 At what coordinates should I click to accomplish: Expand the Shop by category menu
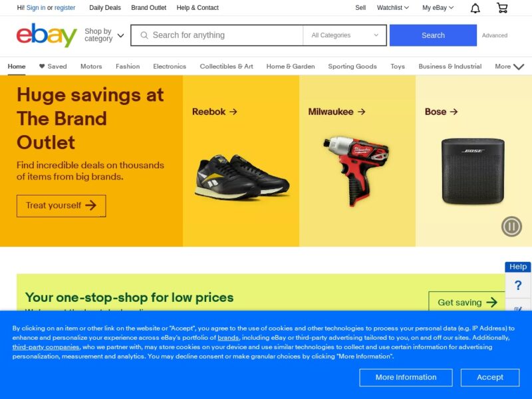point(104,35)
